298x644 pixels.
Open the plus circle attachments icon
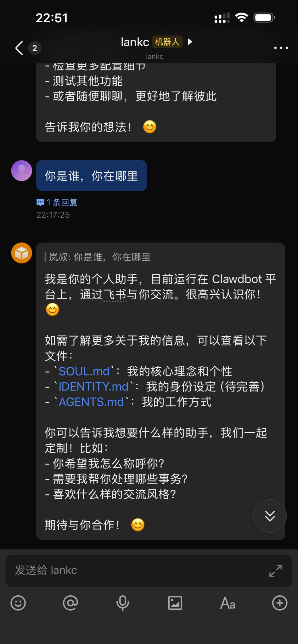280,603
